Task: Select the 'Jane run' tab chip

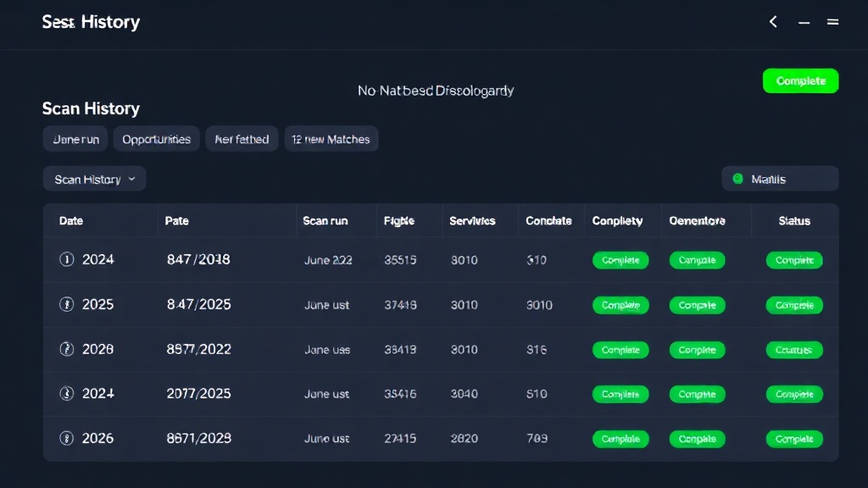Action: 75,139
